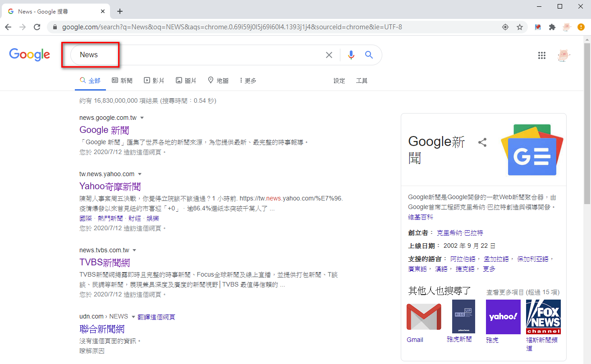
Task: Expand the udn.com result dropdown arrow
Action: tap(133, 317)
